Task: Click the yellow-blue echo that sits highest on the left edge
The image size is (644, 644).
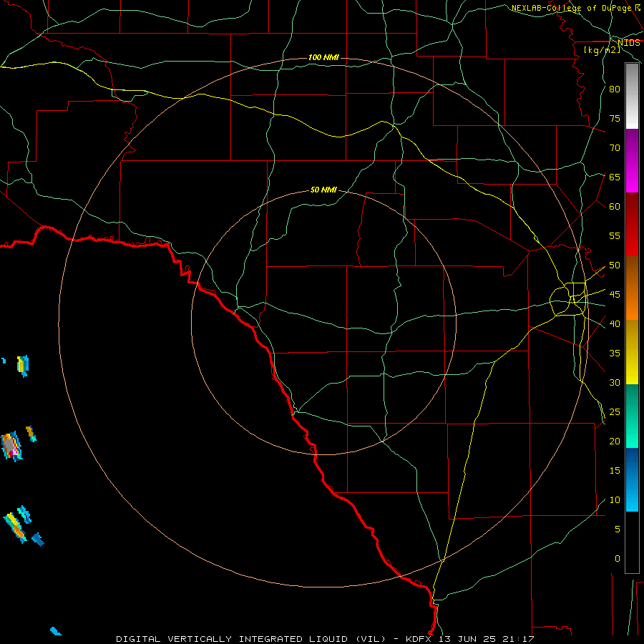Action: pos(23,366)
